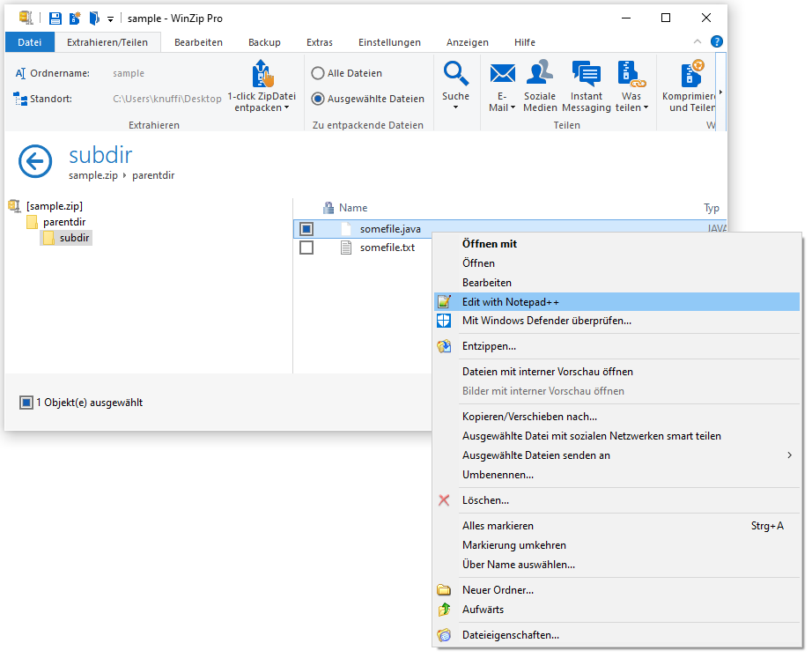Select the Ausgewählte Dateien radio button
This screenshot has height=658, width=812.
(x=317, y=99)
